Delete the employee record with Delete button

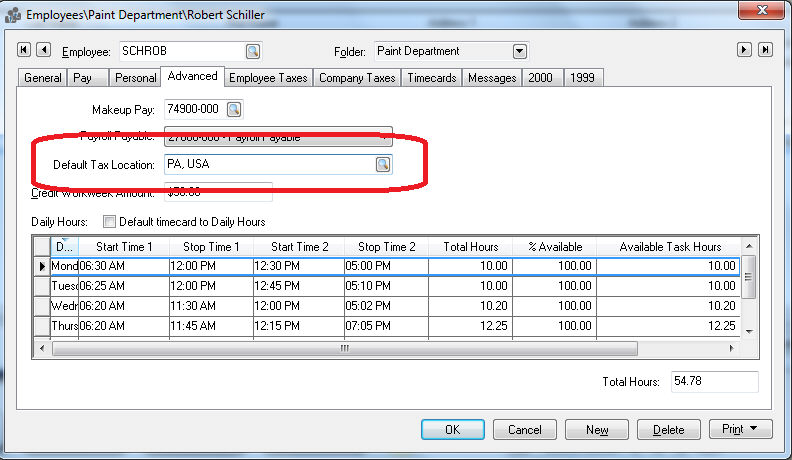668,430
